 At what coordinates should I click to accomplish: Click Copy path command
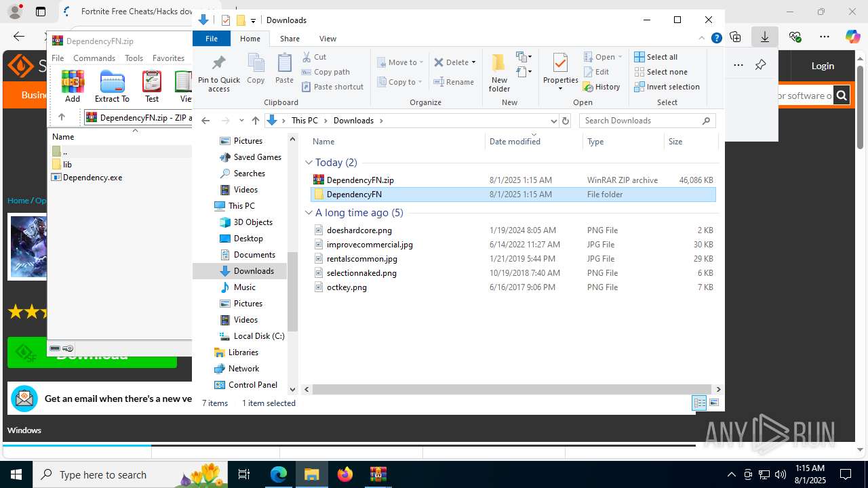pyautogui.click(x=325, y=72)
